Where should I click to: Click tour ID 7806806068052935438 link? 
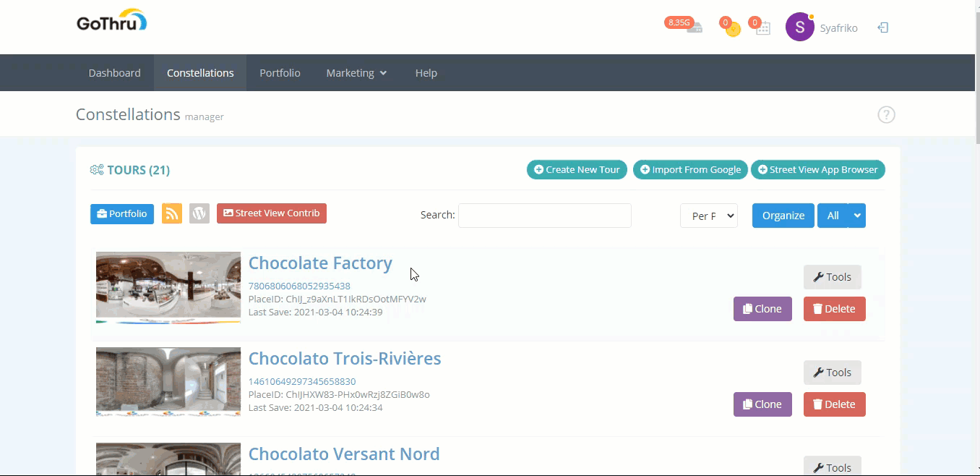299,286
